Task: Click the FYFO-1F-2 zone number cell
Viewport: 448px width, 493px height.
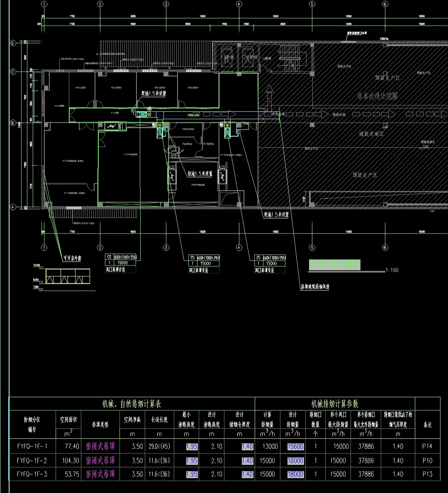Action: click(32, 461)
